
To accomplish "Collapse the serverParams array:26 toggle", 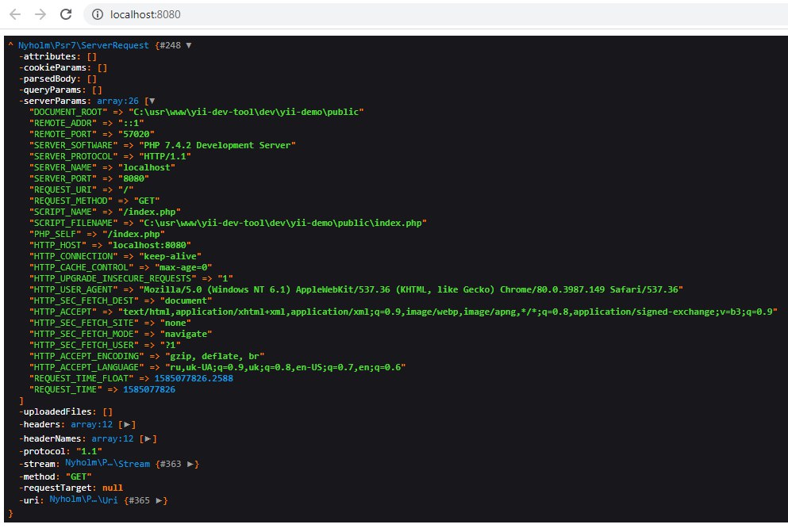I will click(152, 101).
